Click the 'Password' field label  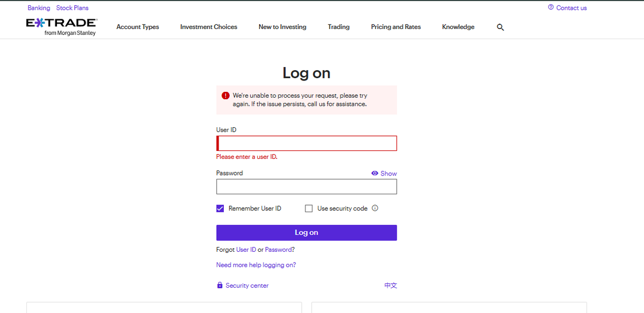[x=229, y=173]
